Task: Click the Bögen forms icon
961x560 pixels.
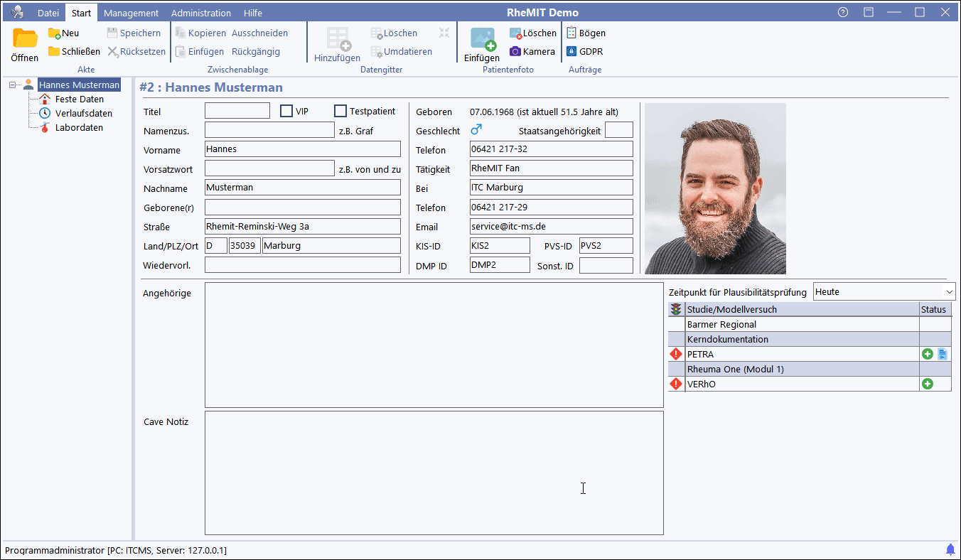Action: pyautogui.click(x=571, y=33)
